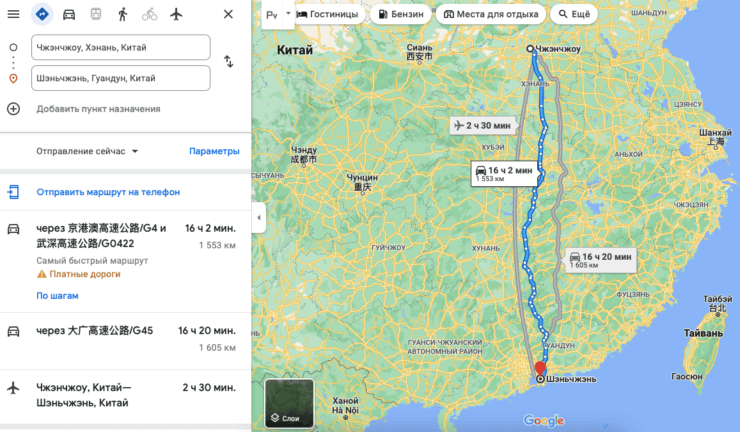740x432 pixels.
Task: Open the 'Параметры' route options
Action: (x=214, y=151)
